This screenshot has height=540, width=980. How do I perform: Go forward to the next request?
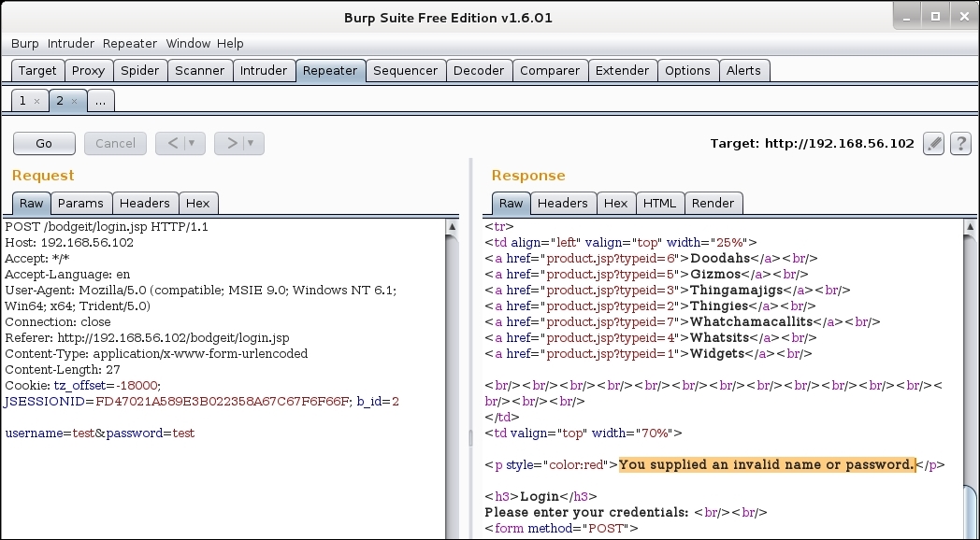[231, 143]
